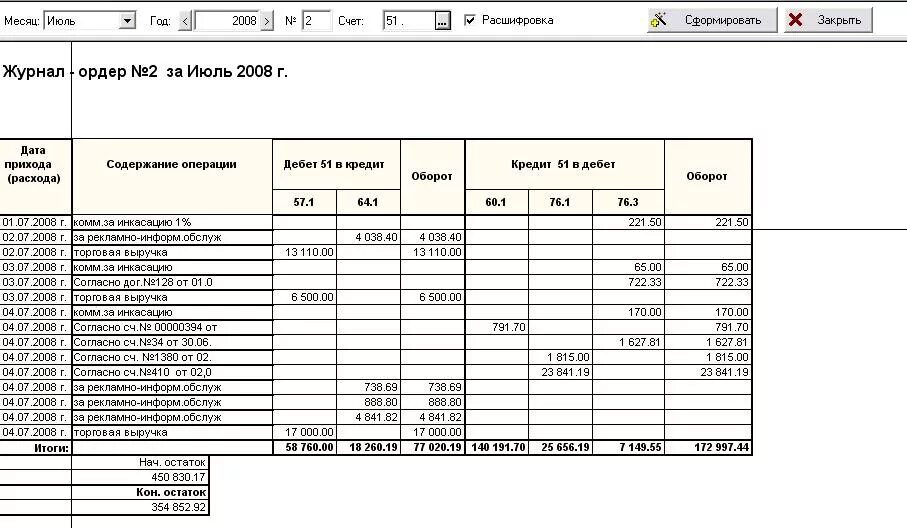
Task: Select the Итоги totals label
Action: (51, 448)
